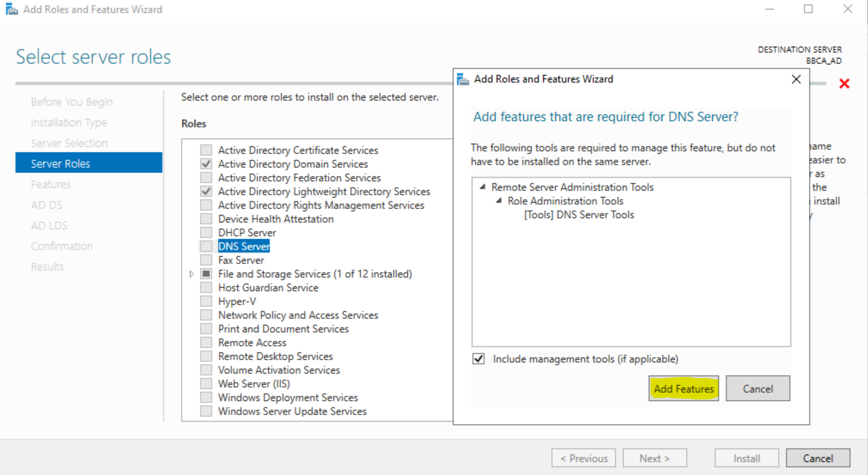Viewport: 868px width, 475px height.
Task: Check Remote Desktop Services role
Action: pyautogui.click(x=206, y=356)
